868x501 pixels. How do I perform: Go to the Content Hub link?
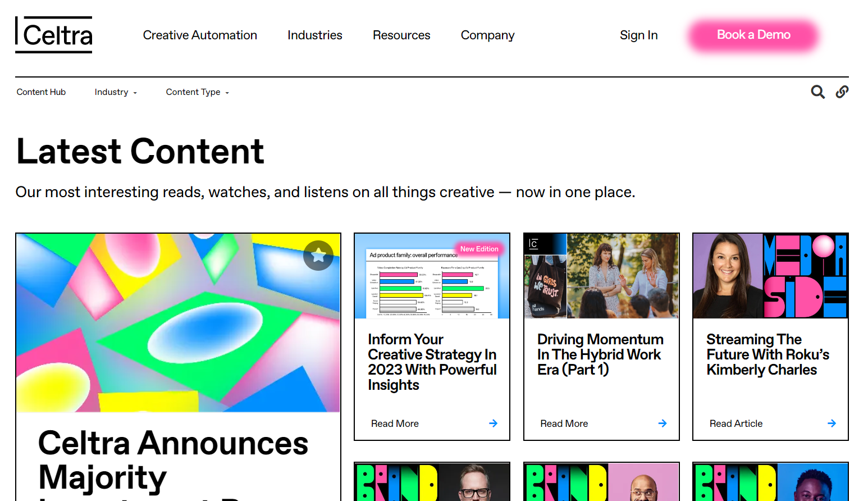pos(41,92)
